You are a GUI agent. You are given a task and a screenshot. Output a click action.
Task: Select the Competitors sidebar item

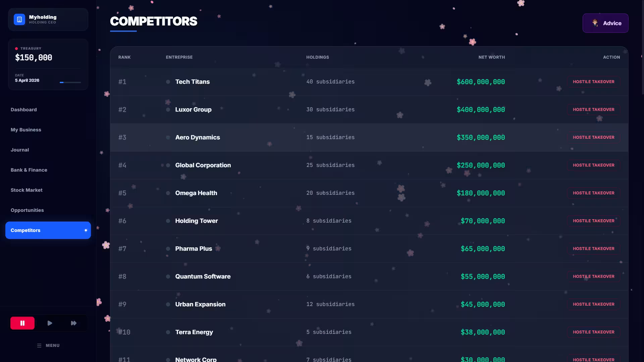48,230
